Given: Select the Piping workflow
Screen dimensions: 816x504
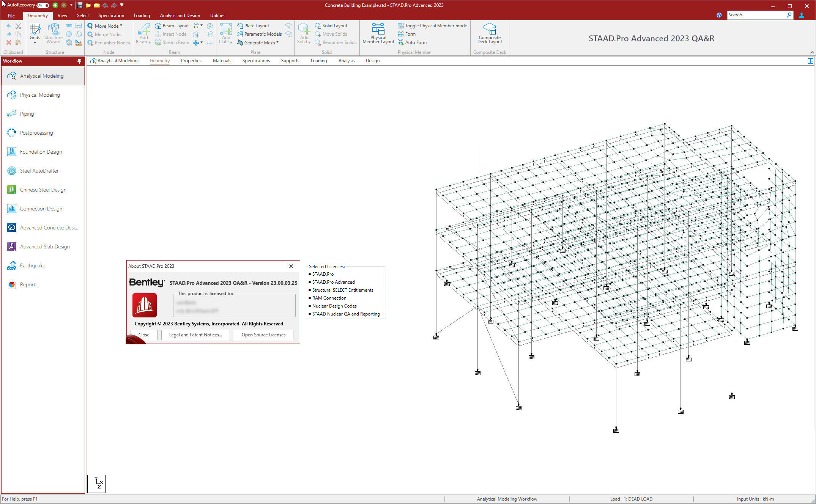Looking at the screenshot, I should tap(43, 114).
